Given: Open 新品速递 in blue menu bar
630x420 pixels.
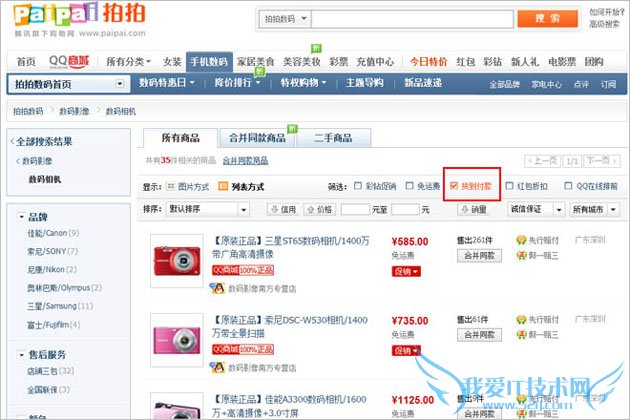Looking at the screenshot, I should [x=423, y=83].
